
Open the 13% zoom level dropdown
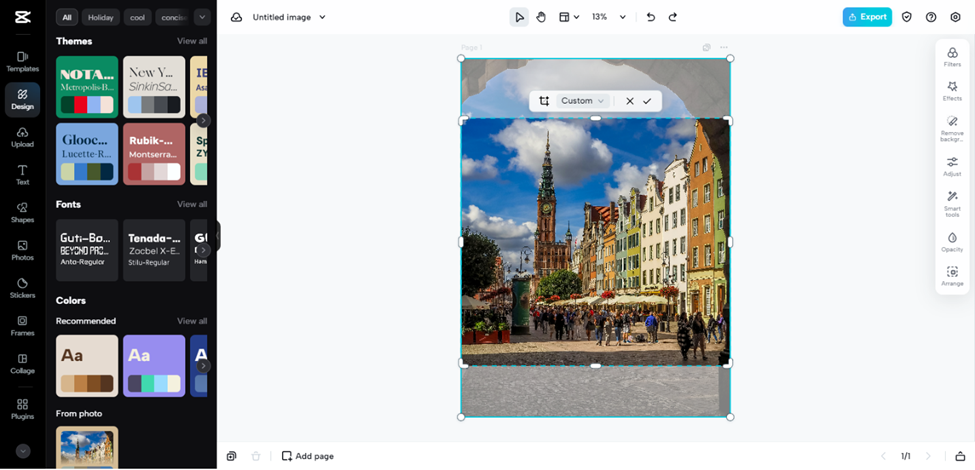point(608,17)
